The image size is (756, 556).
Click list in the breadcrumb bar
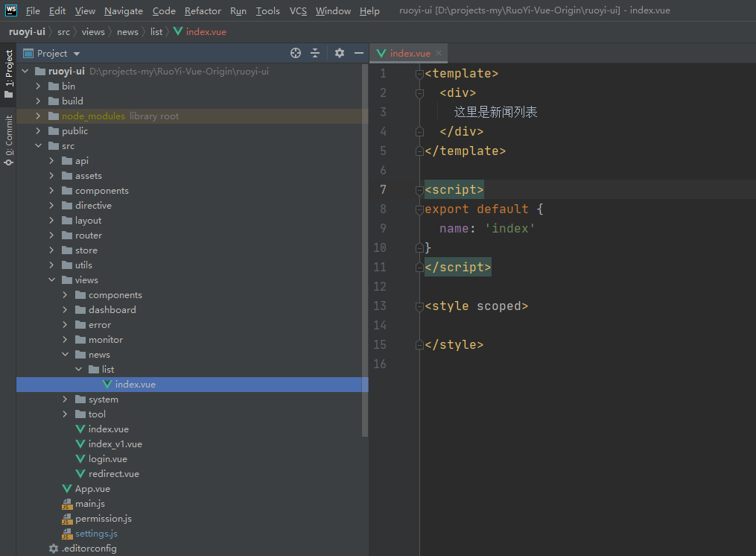point(156,32)
